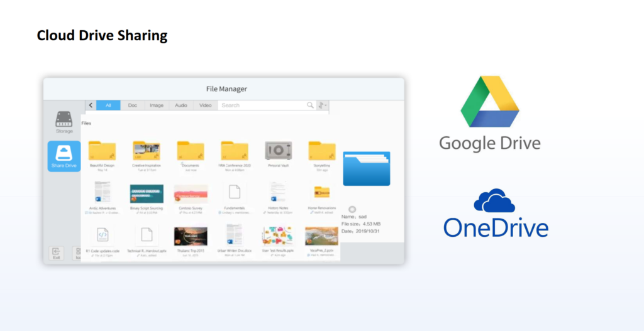Screen dimensions: 644x331
Task: Click into the Search field
Action: pyautogui.click(x=262, y=106)
